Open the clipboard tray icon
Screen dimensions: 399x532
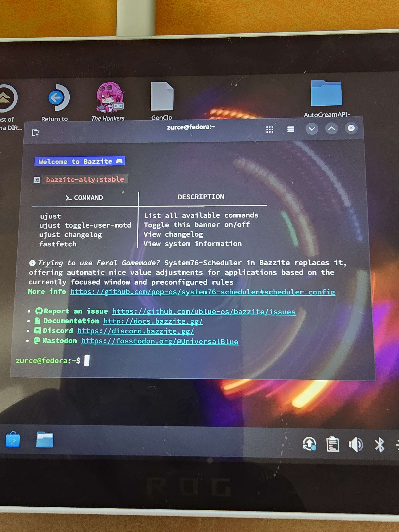333,444
